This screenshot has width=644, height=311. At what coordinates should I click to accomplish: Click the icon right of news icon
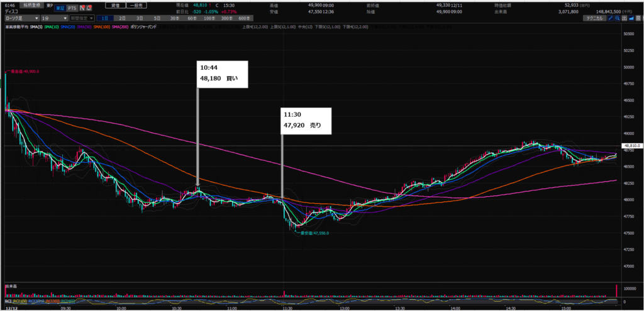point(89,8)
